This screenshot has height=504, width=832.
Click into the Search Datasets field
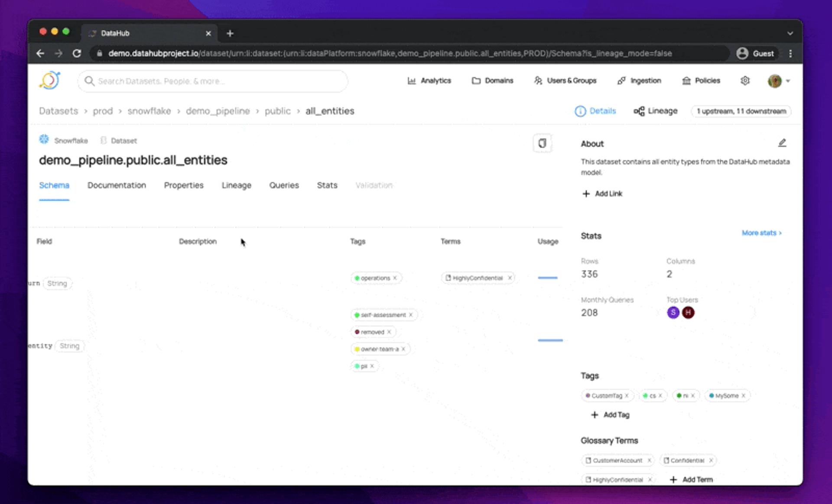(x=212, y=81)
